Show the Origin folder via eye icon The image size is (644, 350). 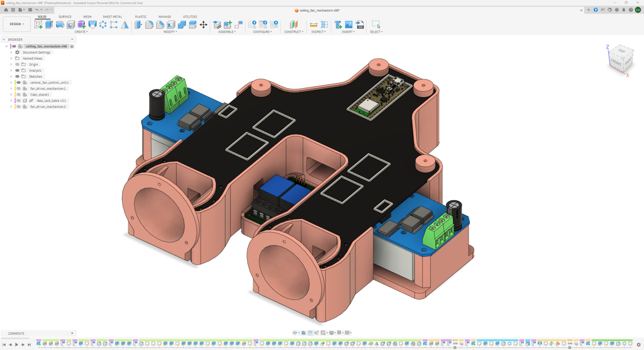17,65
